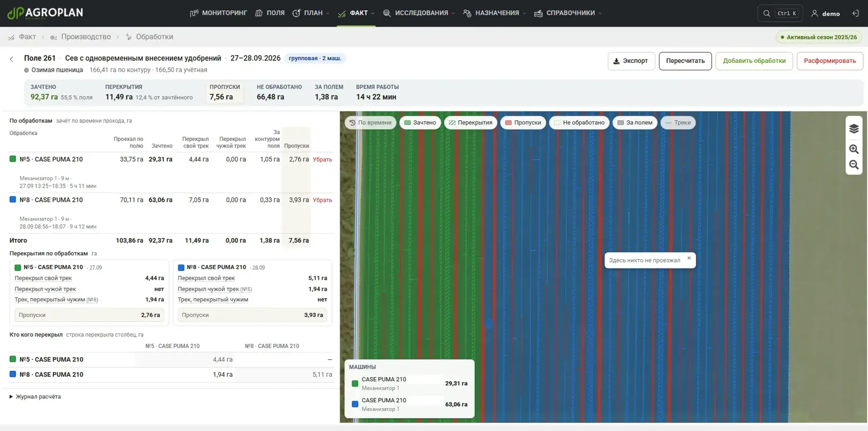Click the Пересчитать button
The height and width of the screenshot is (431, 868).
pyautogui.click(x=685, y=61)
